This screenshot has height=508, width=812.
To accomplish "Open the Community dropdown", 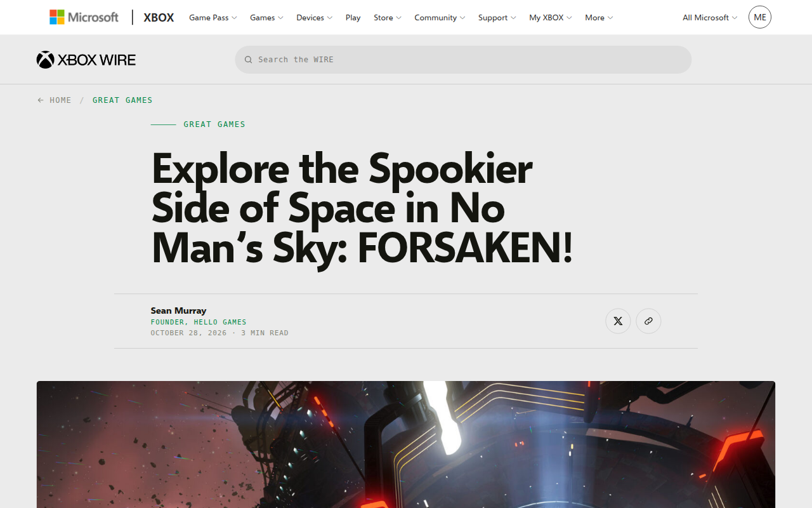I will click(x=440, y=18).
